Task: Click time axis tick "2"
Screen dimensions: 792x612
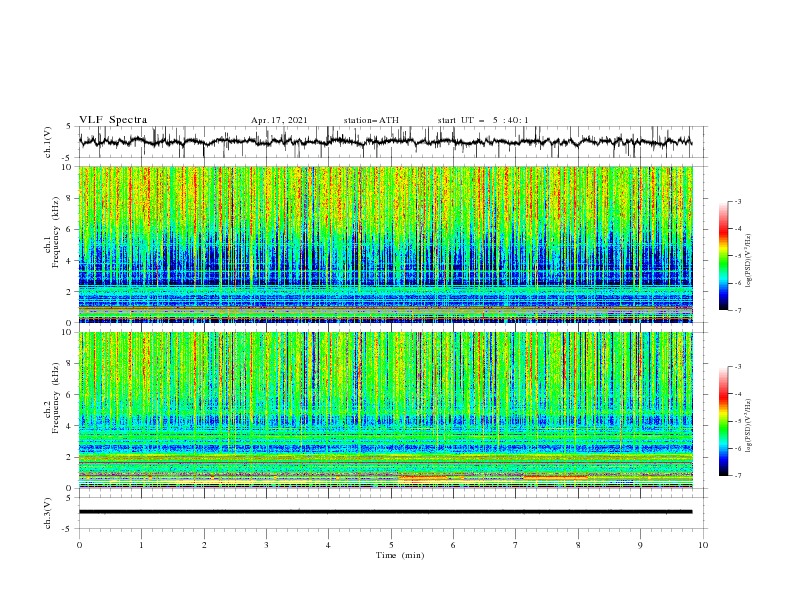Action: (x=204, y=545)
